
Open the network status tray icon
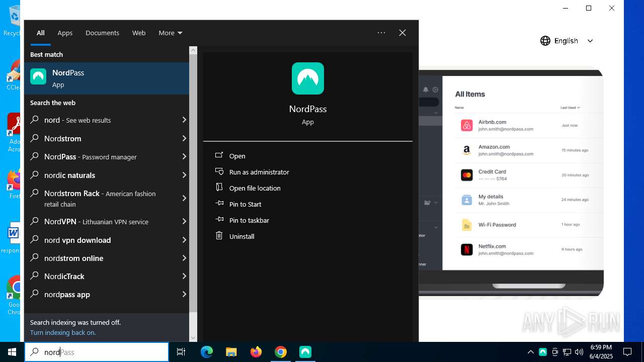567,352
